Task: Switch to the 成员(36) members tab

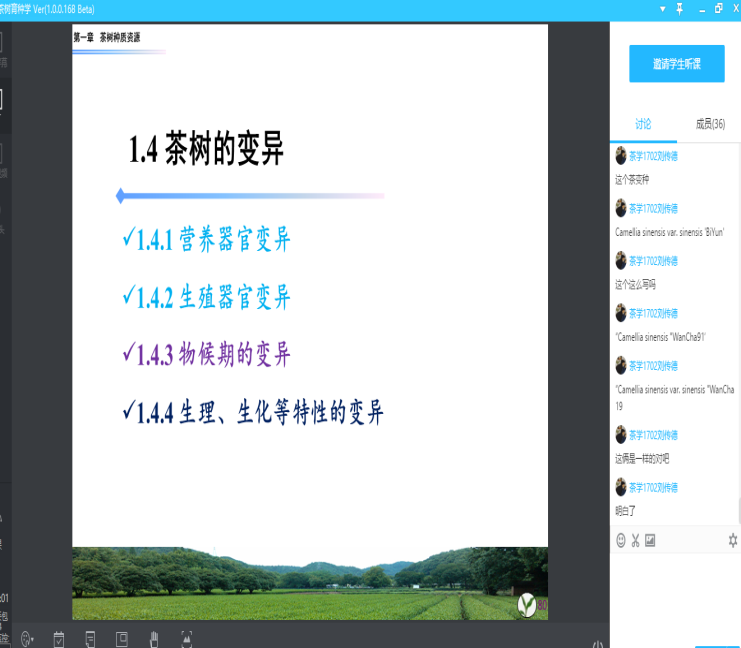Action: pos(710,124)
